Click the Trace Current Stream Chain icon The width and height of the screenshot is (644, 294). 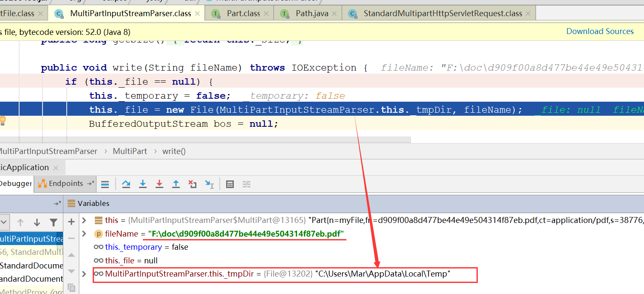pos(247,184)
